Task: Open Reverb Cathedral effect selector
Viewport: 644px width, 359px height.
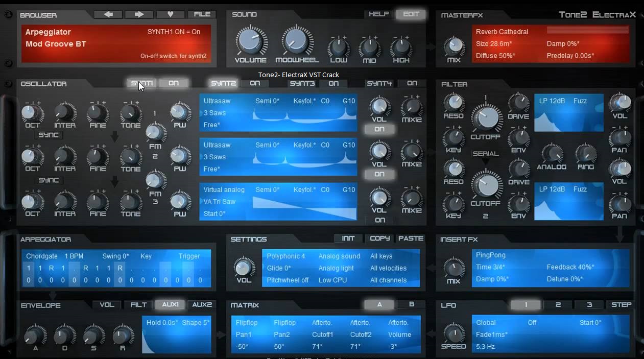Action: pos(502,32)
